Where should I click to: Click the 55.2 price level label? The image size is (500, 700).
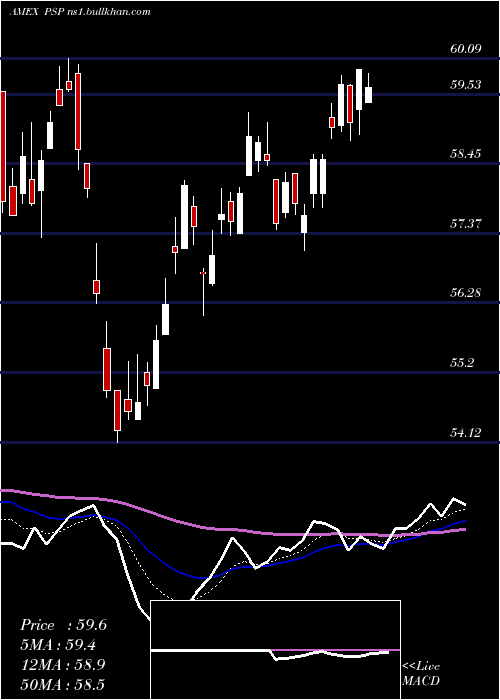coord(462,363)
